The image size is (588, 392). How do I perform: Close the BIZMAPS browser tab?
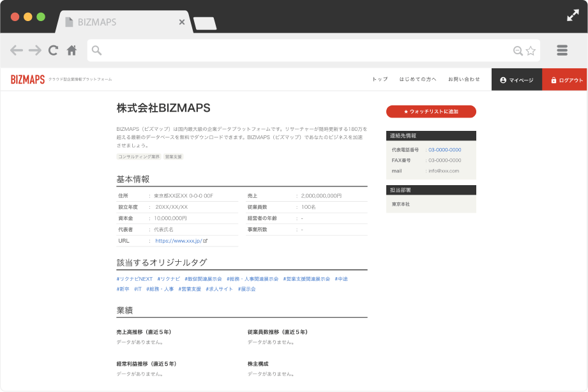coord(182,22)
